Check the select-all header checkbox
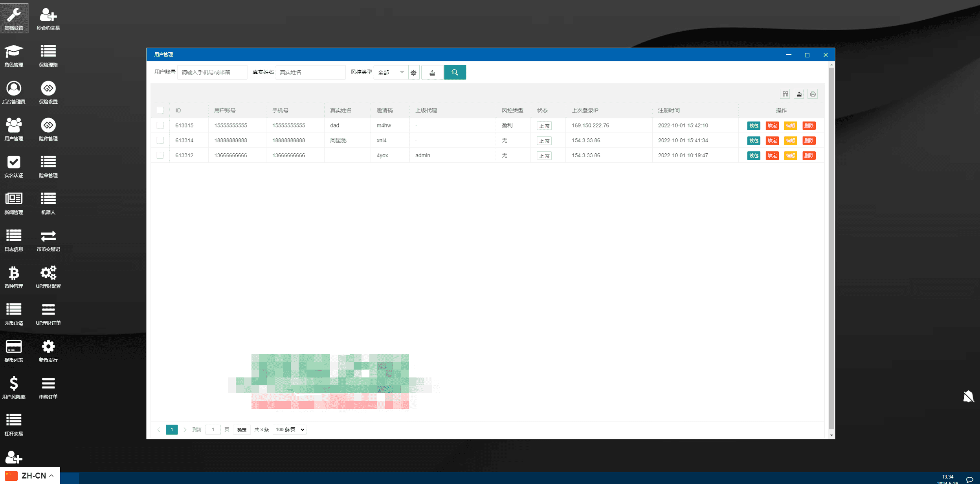 [160, 110]
